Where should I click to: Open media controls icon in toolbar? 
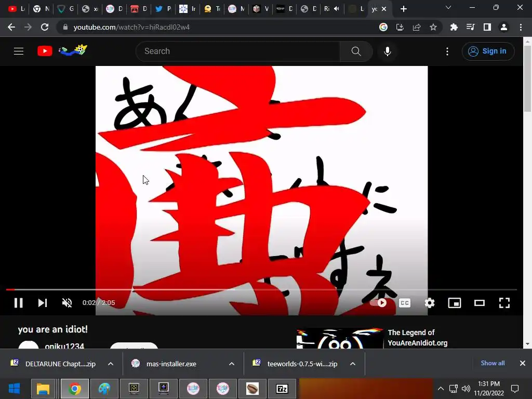[470, 27]
